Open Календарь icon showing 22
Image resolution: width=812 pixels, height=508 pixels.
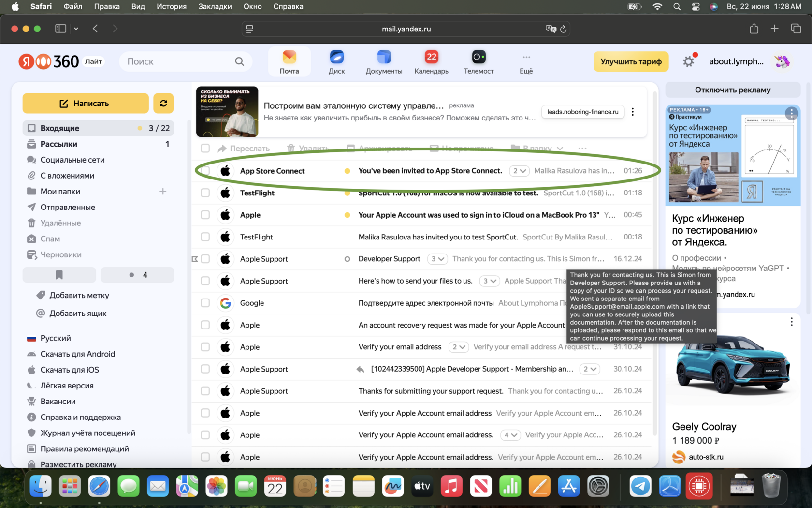(431, 57)
